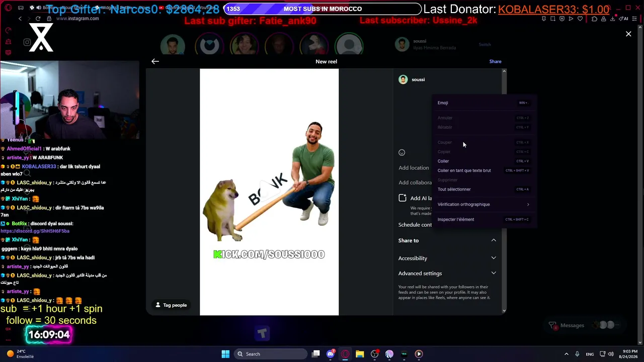
Task: Open the Instagram logo in the left sidebar
Action: 27,42
